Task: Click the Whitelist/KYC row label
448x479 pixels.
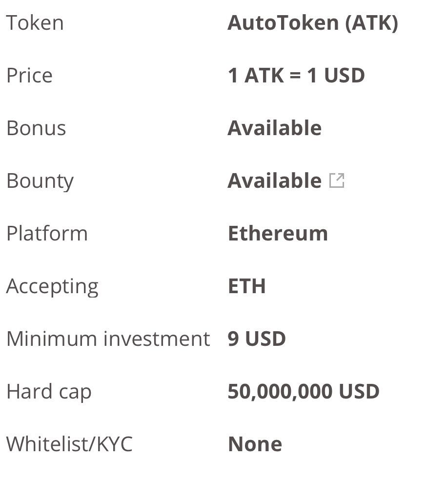Action: (69, 444)
